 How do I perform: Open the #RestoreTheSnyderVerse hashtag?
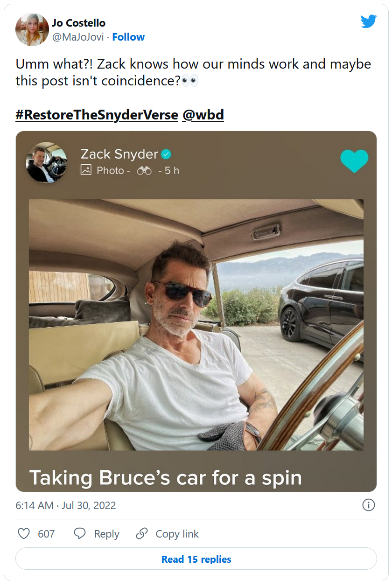click(x=97, y=115)
